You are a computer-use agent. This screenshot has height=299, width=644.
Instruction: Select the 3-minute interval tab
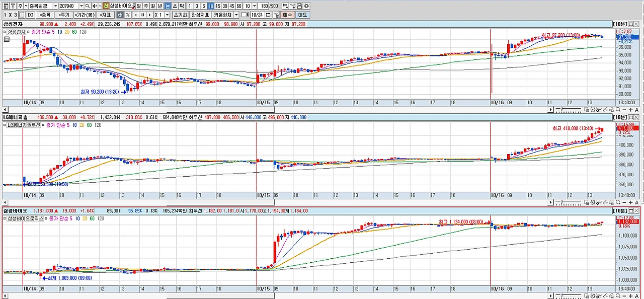click(197, 6)
